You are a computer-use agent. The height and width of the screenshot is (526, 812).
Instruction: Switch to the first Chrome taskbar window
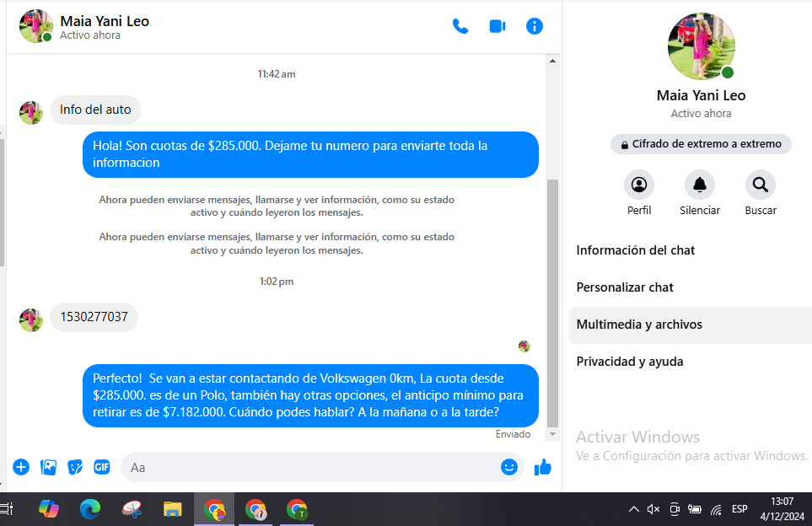(214, 509)
